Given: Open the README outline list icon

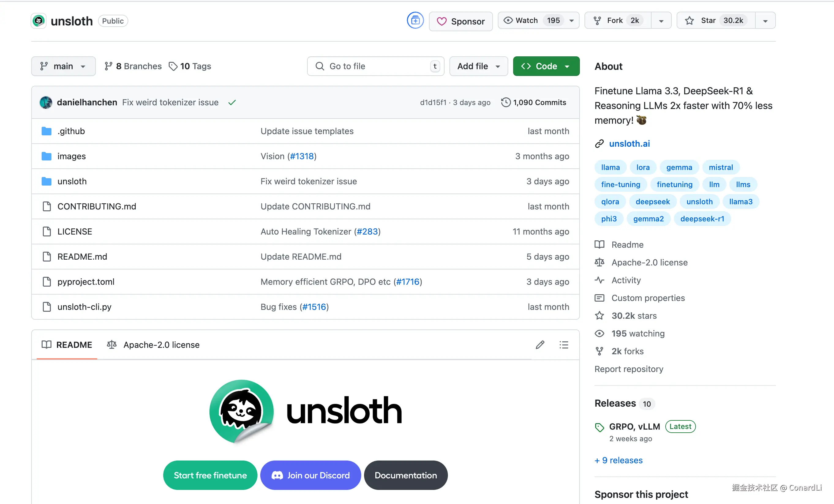Looking at the screenshot, I should pos(564,344).
